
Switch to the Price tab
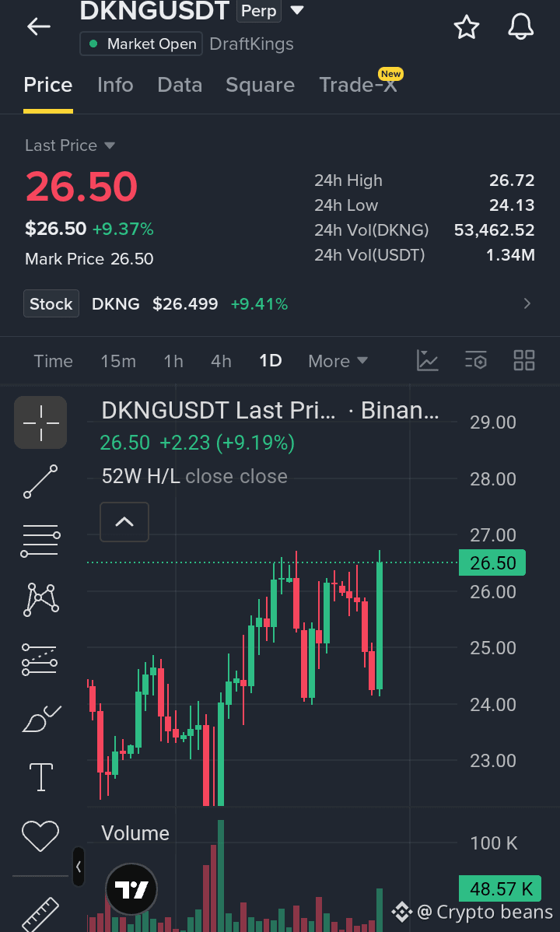[48, 85]
